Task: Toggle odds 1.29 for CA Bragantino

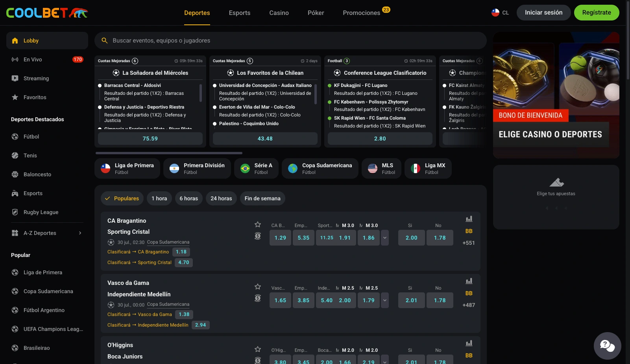Action: (280, 238)
